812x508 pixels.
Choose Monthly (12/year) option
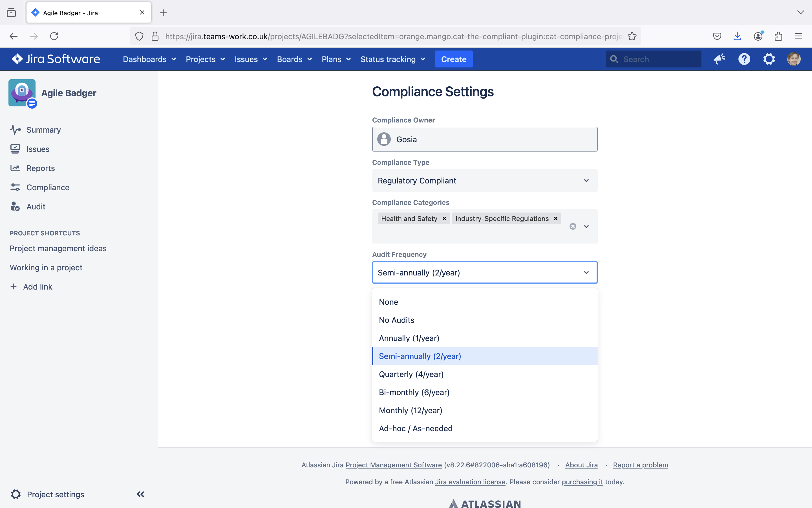click(x=484, y=410)
